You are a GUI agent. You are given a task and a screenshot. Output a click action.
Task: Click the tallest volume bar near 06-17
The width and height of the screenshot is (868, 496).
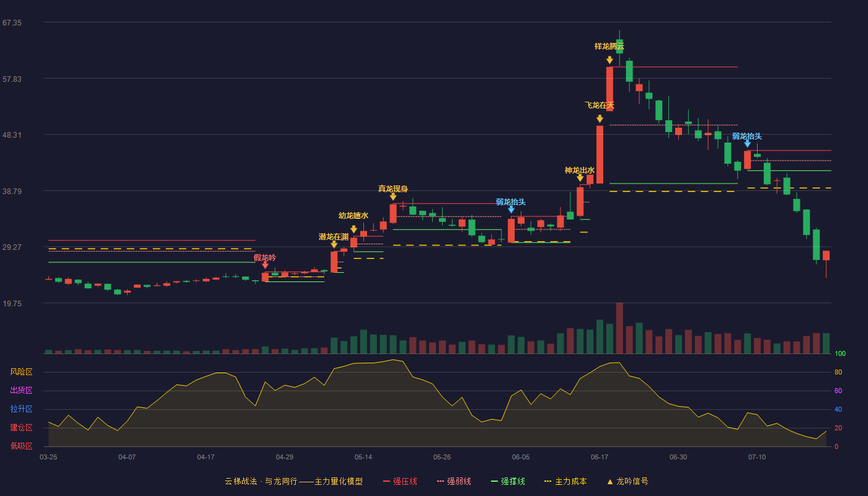pyautogui.click(x=619, y=328)
